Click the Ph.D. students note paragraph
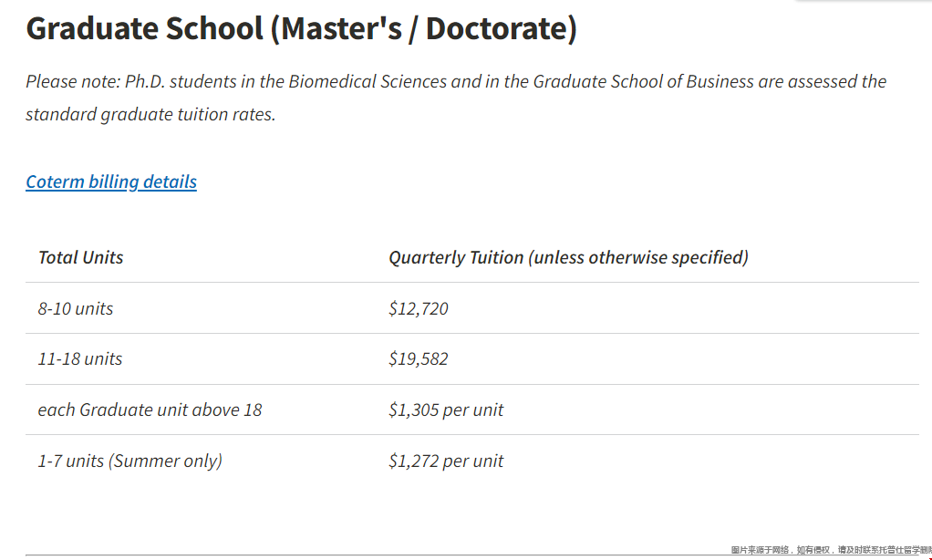932x560 pixels. coord(456,98)
